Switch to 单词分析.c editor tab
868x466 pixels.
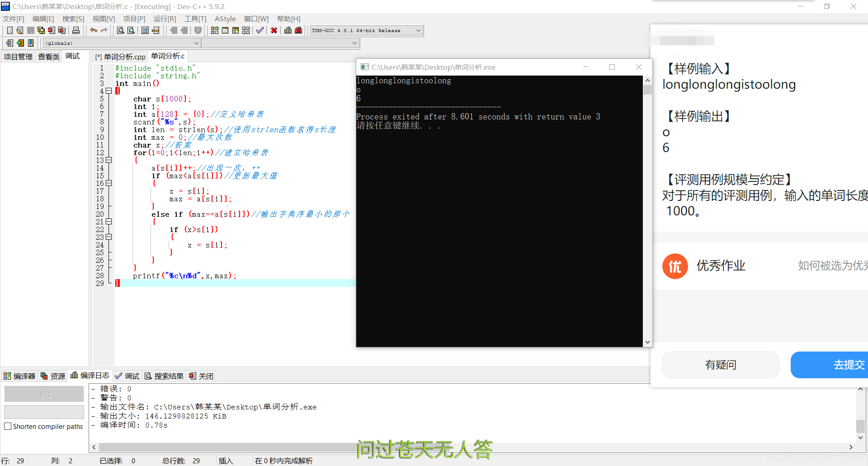pos(168,56)
